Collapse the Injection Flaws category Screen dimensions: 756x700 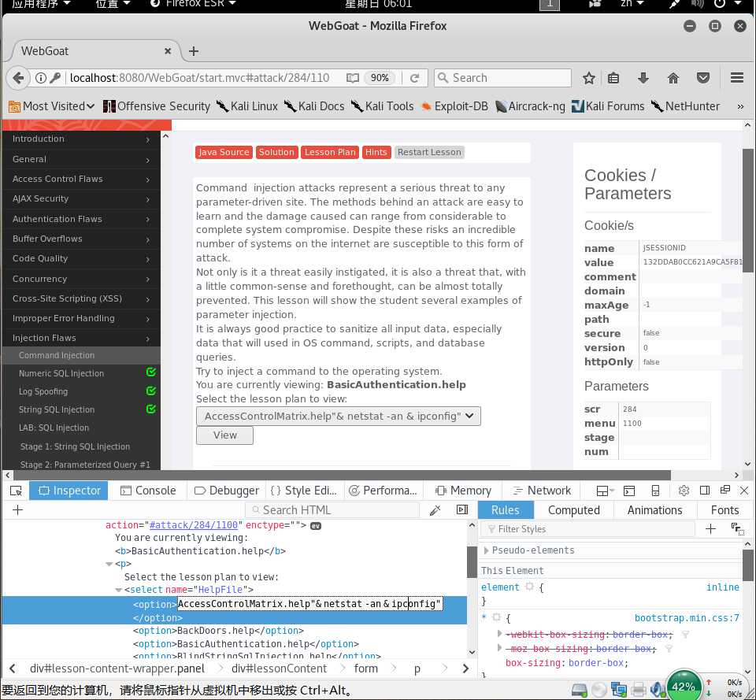(x=81, y=338)
